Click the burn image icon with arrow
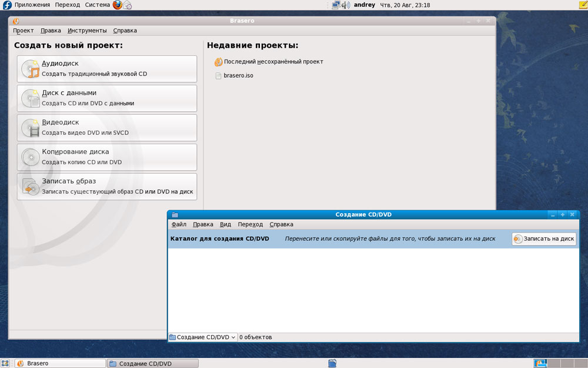This screenshot has height=368, width=588. click(31, 186)
